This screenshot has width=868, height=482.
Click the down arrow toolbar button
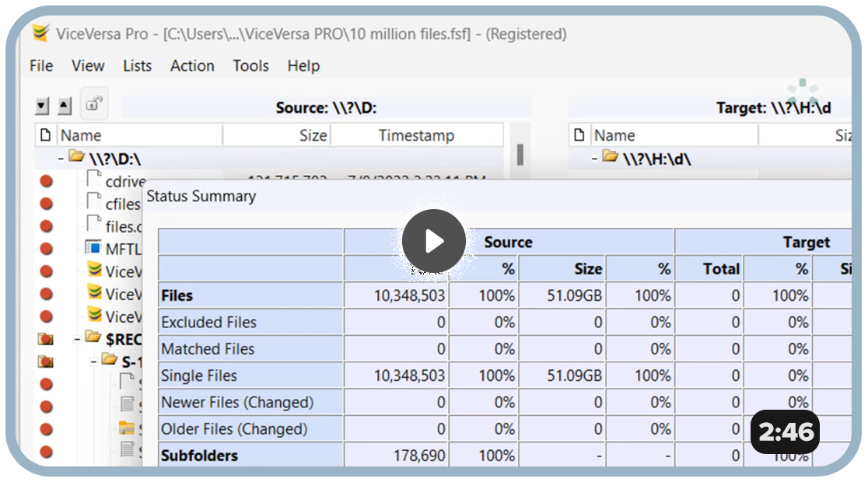click(42, 106)
